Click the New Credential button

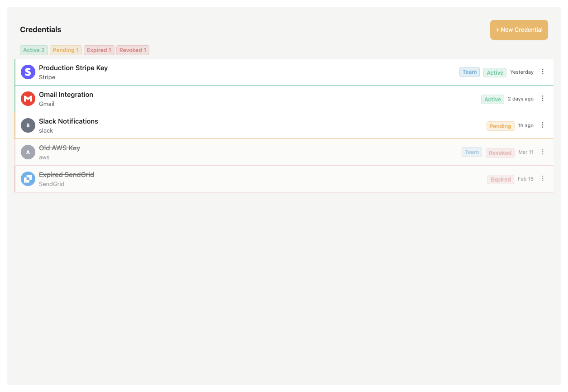click(x=519, y=29)
